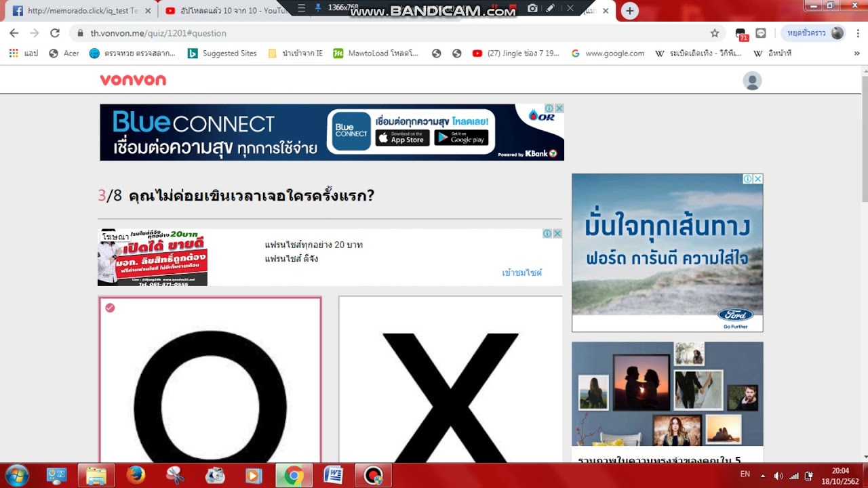Open MawtoLoad bookmark

tap(376, 53)
